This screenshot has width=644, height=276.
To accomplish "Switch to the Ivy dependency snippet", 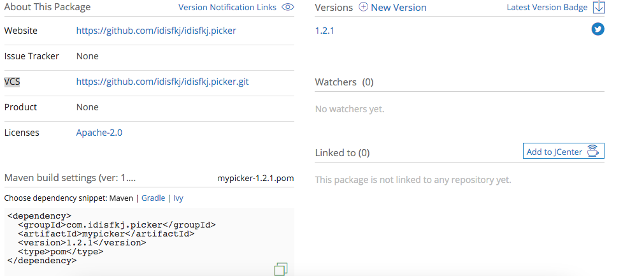I will (178, 198).
